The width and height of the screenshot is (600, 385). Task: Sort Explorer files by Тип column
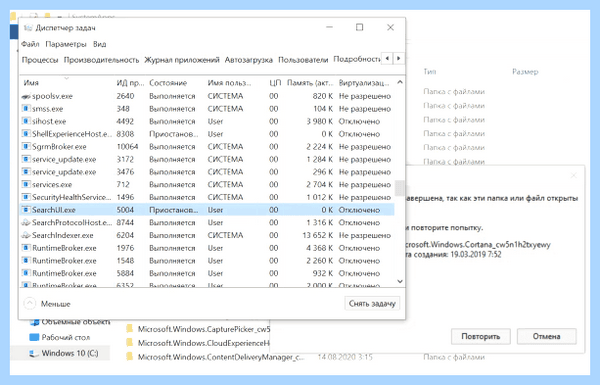tap(430, 72)
